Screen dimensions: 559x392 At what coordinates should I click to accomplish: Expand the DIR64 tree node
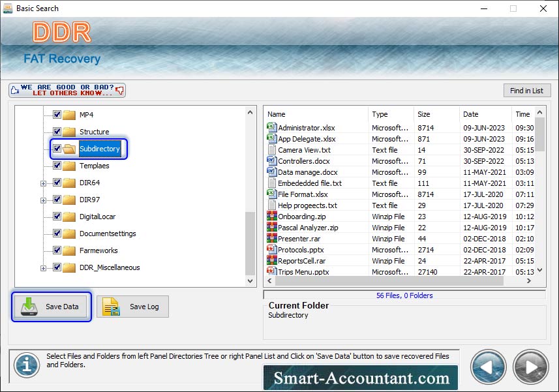43,183
